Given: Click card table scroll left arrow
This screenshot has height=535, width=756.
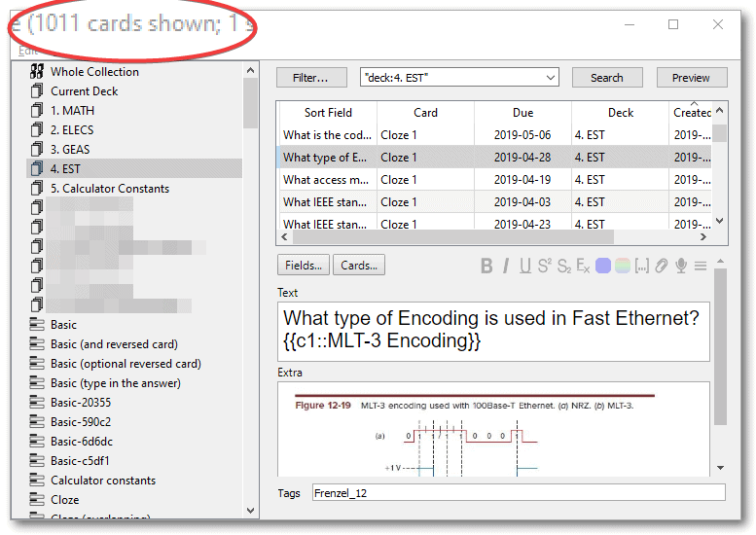Looking at the screenshot, I should (x=284, y=237).
